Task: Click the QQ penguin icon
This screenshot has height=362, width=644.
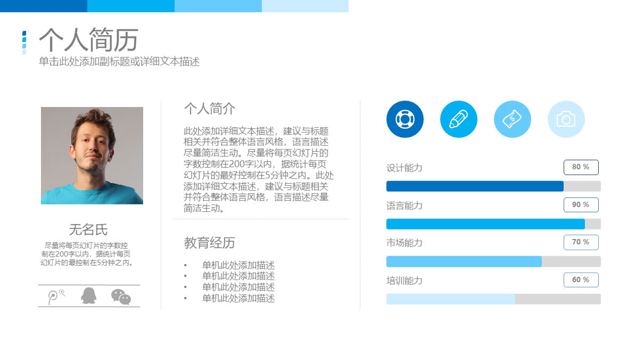Action: click(89, 295)
